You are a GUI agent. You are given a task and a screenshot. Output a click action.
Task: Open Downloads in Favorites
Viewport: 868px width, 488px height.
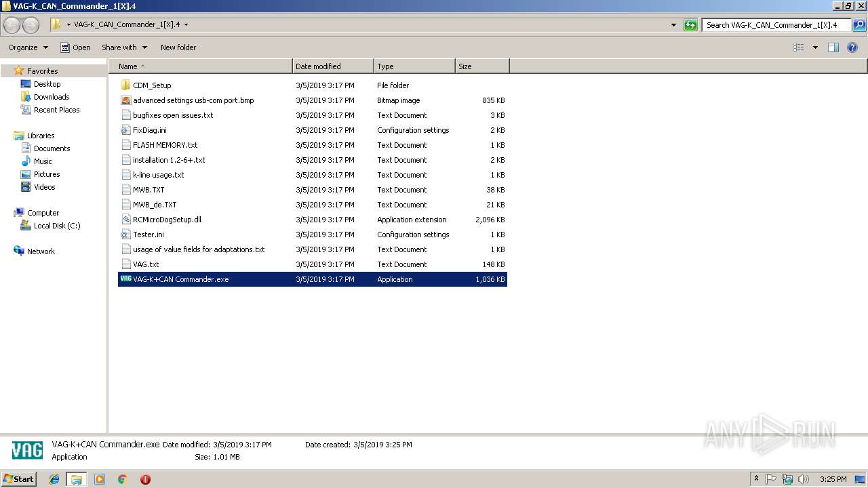(x=45, y=97)
